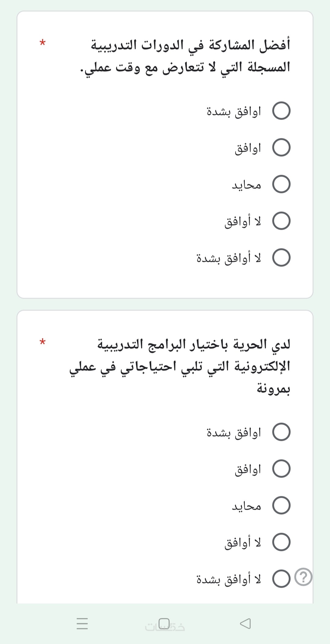Screen dimensions: 330x644
Task: Click the 'اوافق بشدة' label text in first question
Action: click(234, 111)
